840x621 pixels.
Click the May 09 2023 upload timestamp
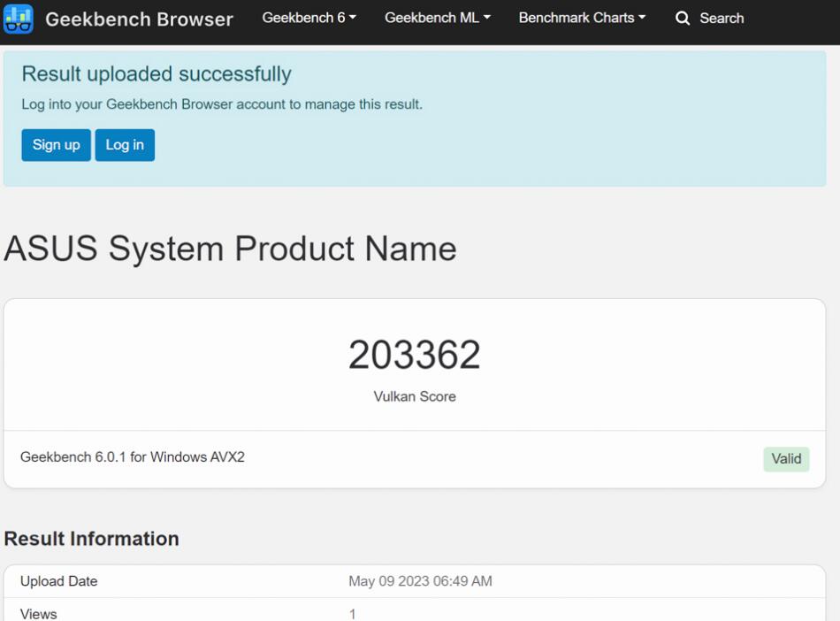[420, 581]
